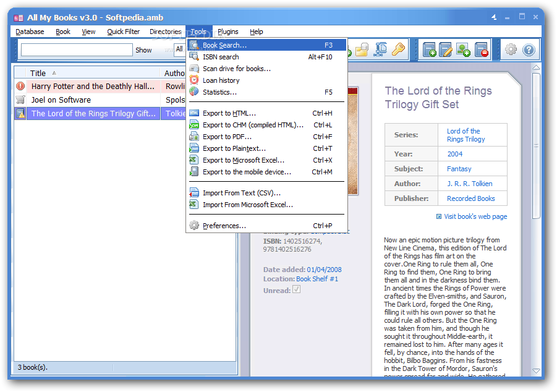Choose Import From Text (CSV)... entry
557x392 pixels.
click(x=267, y=193)
